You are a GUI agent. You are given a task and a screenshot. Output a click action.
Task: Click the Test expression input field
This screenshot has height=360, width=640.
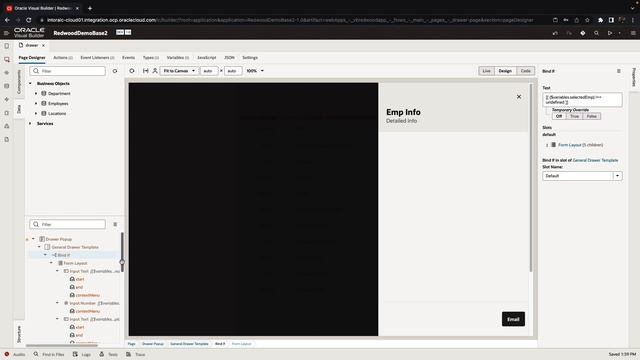582,100
